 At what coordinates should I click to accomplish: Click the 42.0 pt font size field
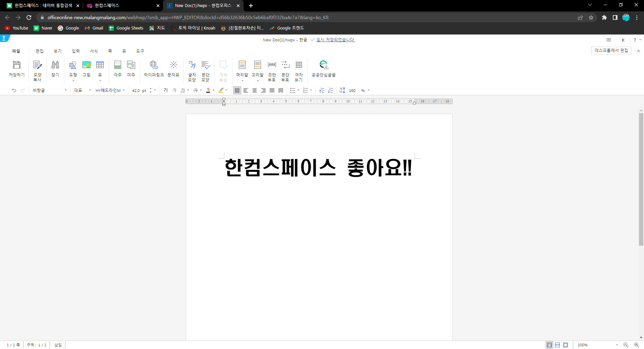point(139,91)
